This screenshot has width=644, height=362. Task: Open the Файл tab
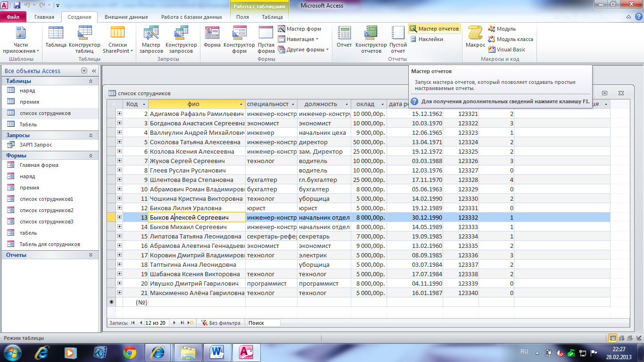[13, 17]
